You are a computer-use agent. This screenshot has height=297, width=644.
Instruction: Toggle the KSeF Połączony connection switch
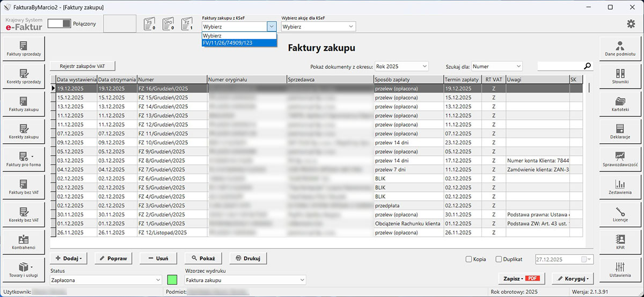pos(59,24)
